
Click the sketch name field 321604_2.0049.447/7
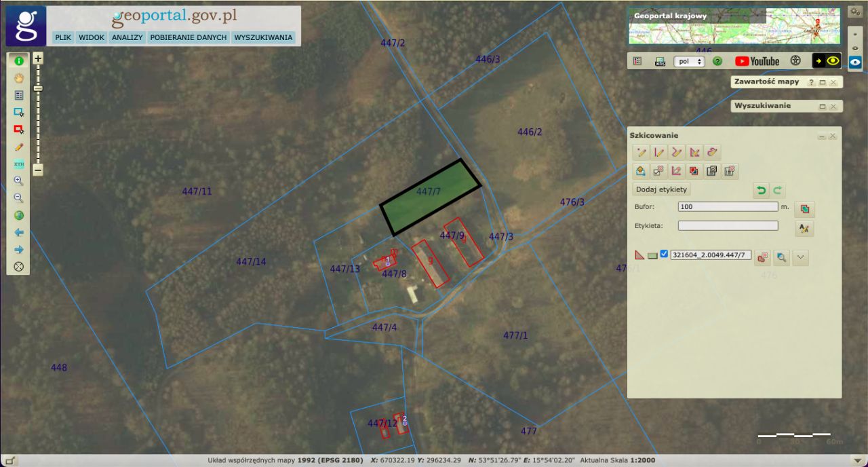coord(711,255)
